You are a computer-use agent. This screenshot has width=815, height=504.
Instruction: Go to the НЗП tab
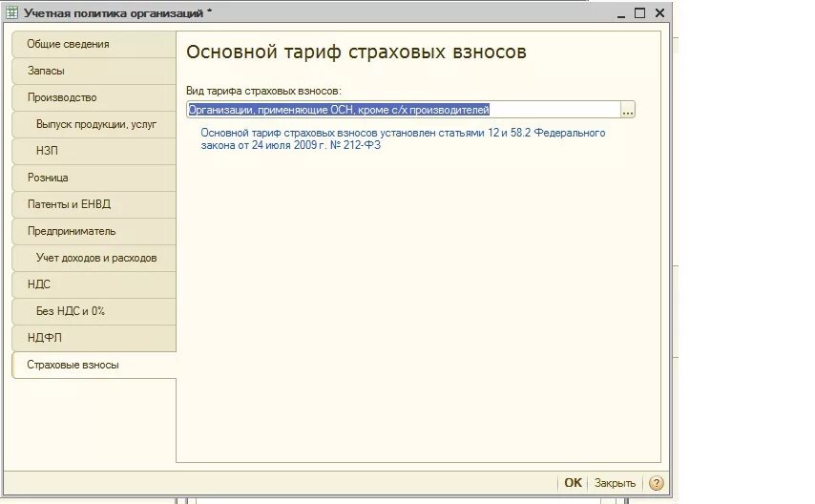pos(94,151)
